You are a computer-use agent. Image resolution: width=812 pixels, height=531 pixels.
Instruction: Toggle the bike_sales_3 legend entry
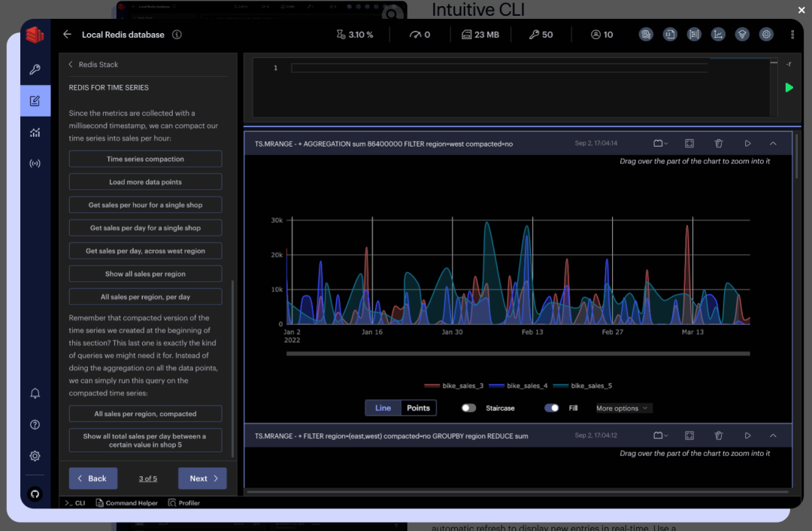pyautogui.click(x=453, y=386)
